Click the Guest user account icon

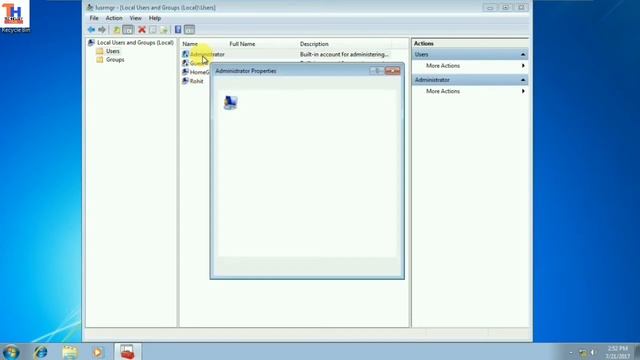point(185,63)
